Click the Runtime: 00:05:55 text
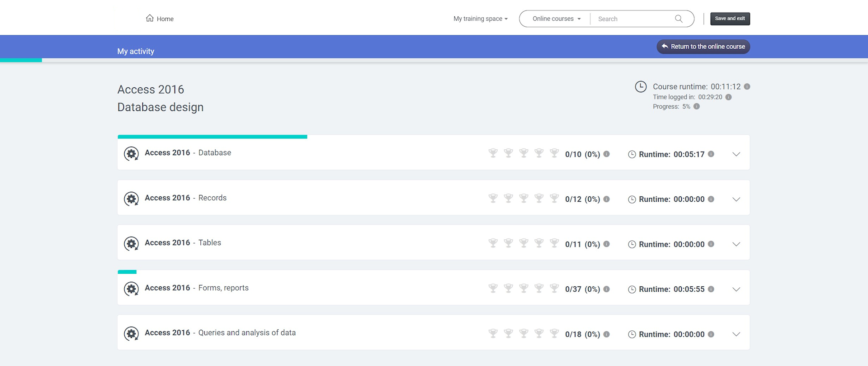868x366 pixels. (x=671, y=289)
